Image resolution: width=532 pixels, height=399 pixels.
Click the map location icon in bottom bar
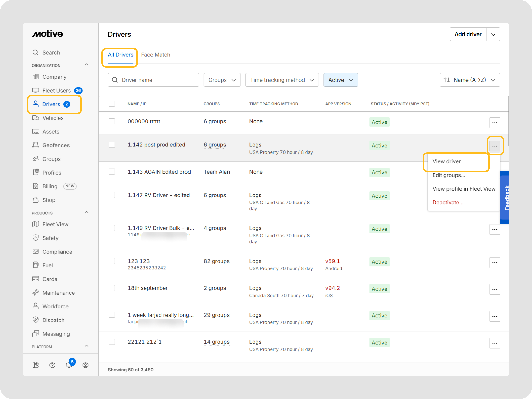pyautogui.click(x=36, y=365)
